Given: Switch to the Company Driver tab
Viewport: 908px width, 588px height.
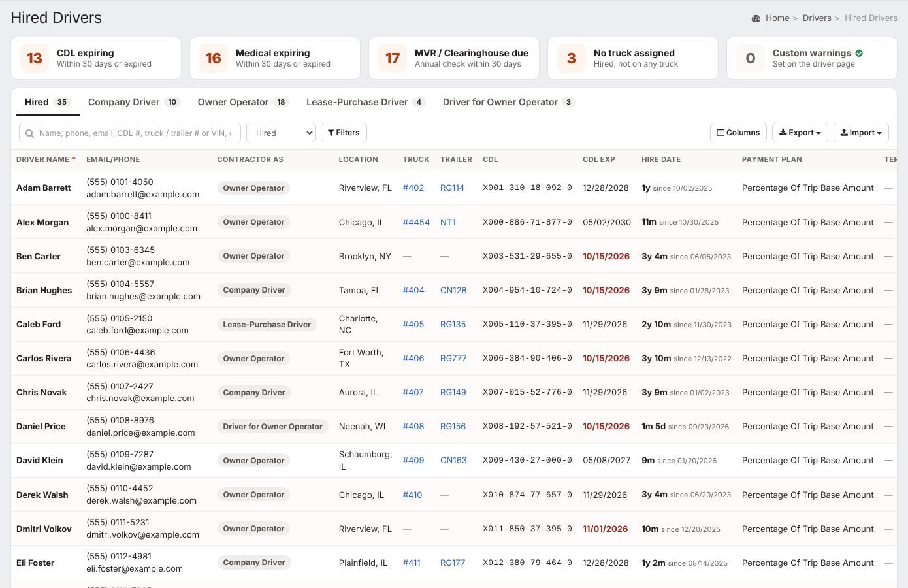Looking at the screenshot, I should click(x=134, y=102).
